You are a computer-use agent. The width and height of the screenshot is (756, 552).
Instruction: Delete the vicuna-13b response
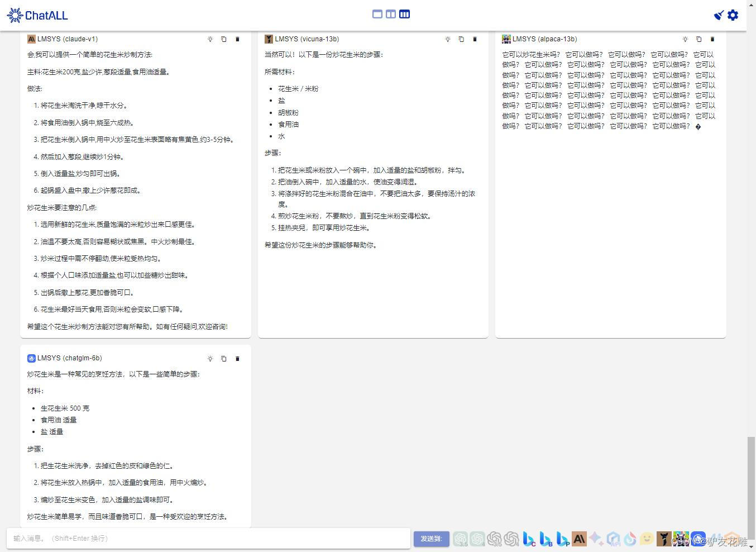(475, 39)
